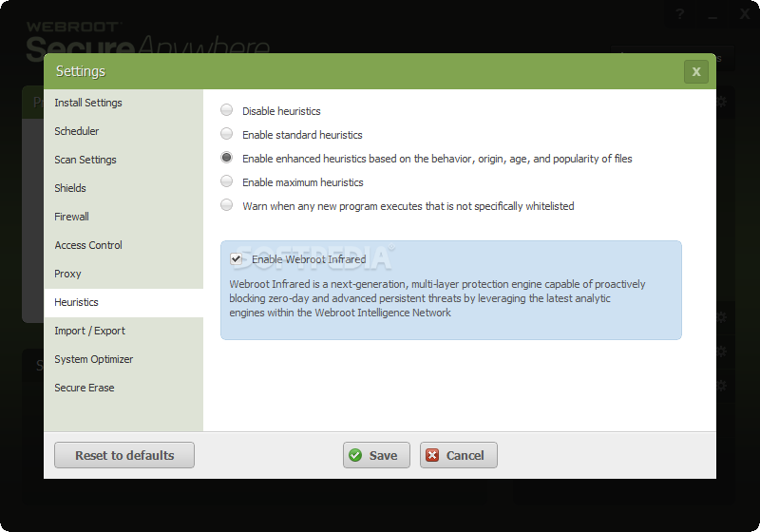Close the Settings dialog with X

[696, 71]
